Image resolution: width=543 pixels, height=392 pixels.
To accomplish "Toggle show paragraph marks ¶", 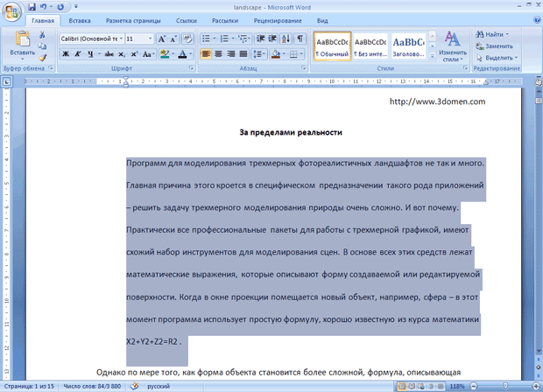I will coord(300,38).
